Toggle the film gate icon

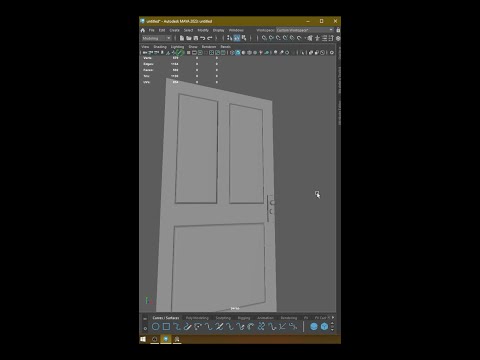[194, 53]
